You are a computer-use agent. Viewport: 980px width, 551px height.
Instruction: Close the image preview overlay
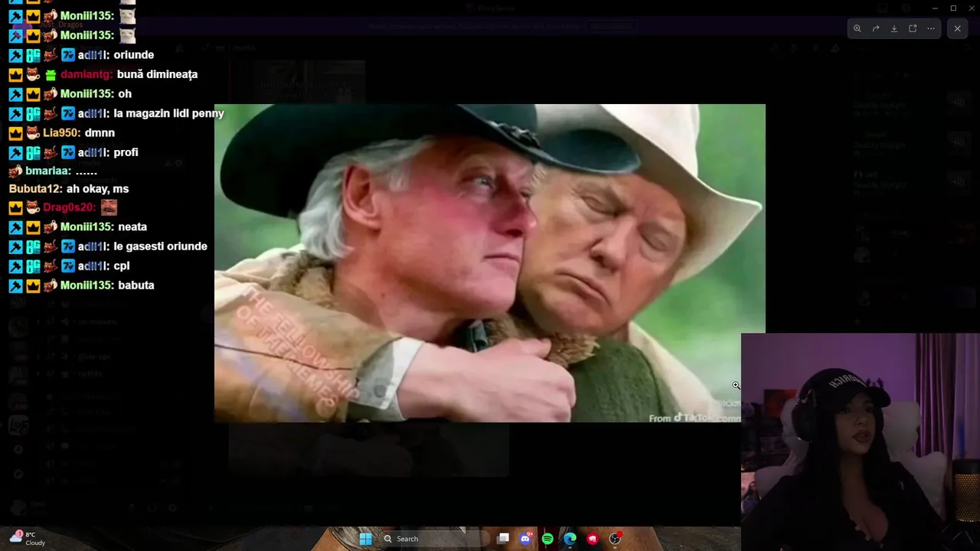[957, 28]
